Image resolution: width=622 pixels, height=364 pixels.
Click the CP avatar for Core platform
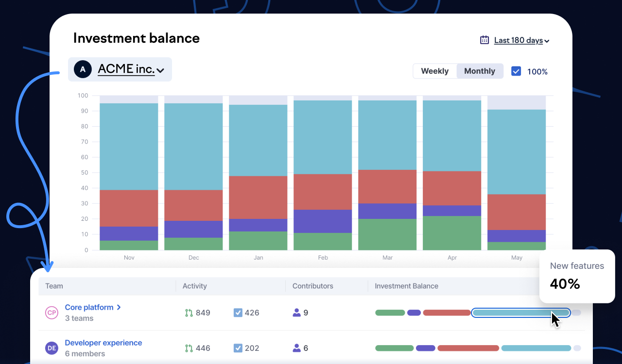point(52,313)
